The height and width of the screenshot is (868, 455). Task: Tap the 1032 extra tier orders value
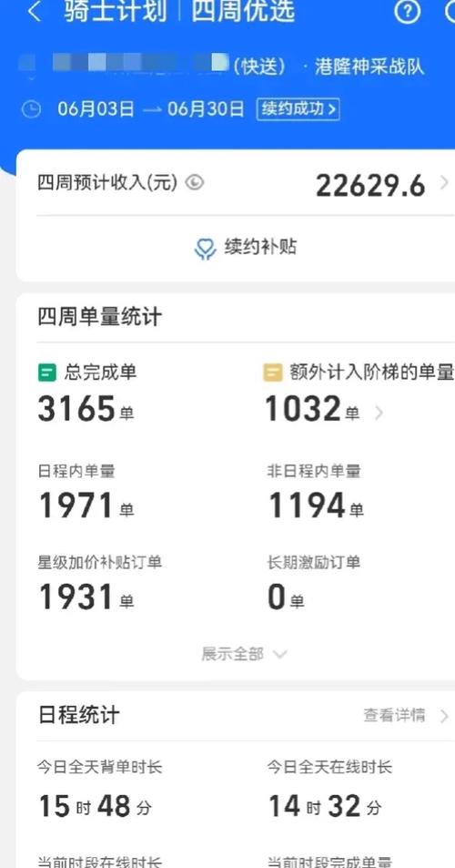point(302,409)
